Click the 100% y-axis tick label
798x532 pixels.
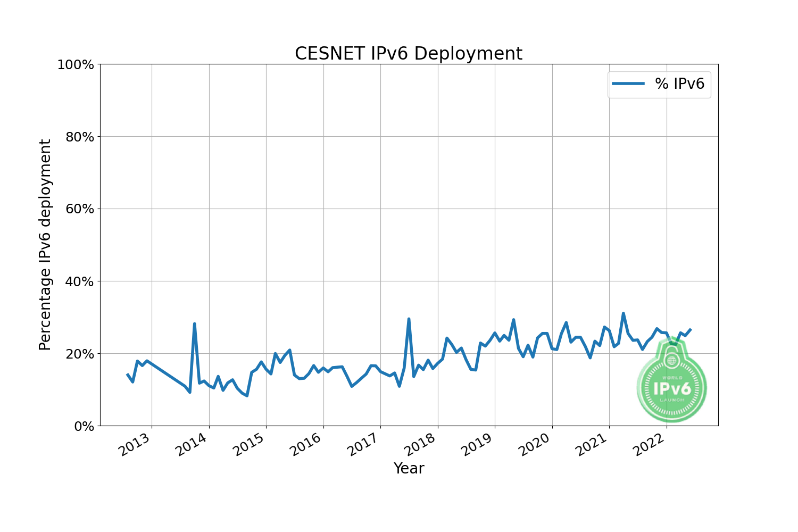click(76, 65)
